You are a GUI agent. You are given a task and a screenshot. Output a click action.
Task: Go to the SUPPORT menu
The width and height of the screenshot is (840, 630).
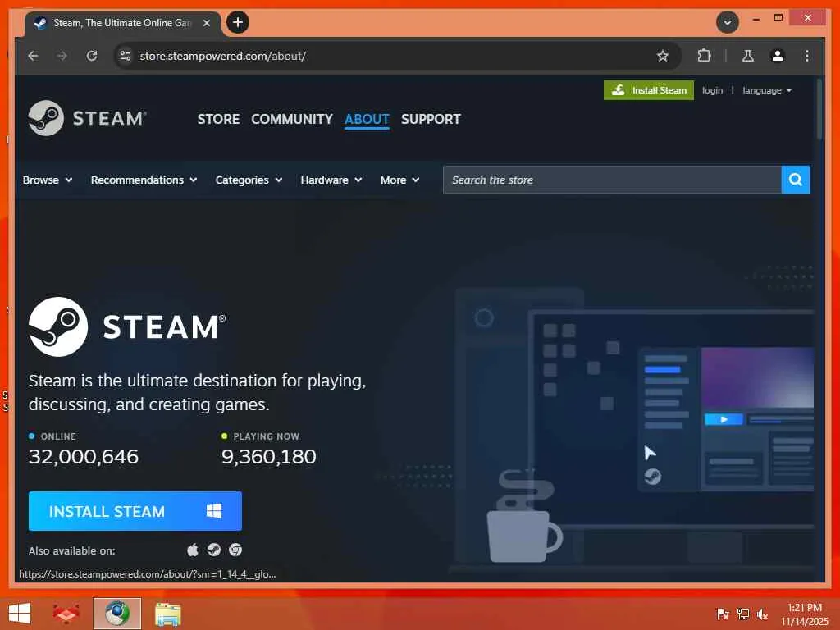tap(431, 119)
